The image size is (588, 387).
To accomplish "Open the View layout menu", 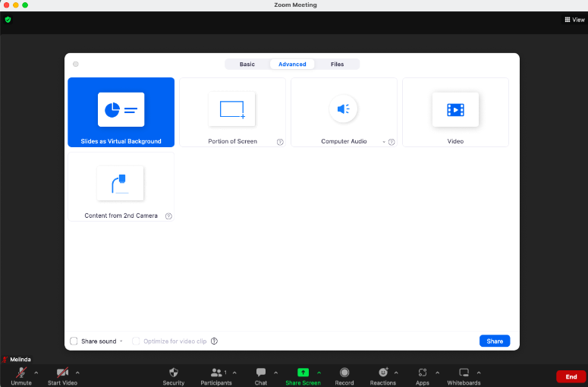I will click(x=574, y=20).
